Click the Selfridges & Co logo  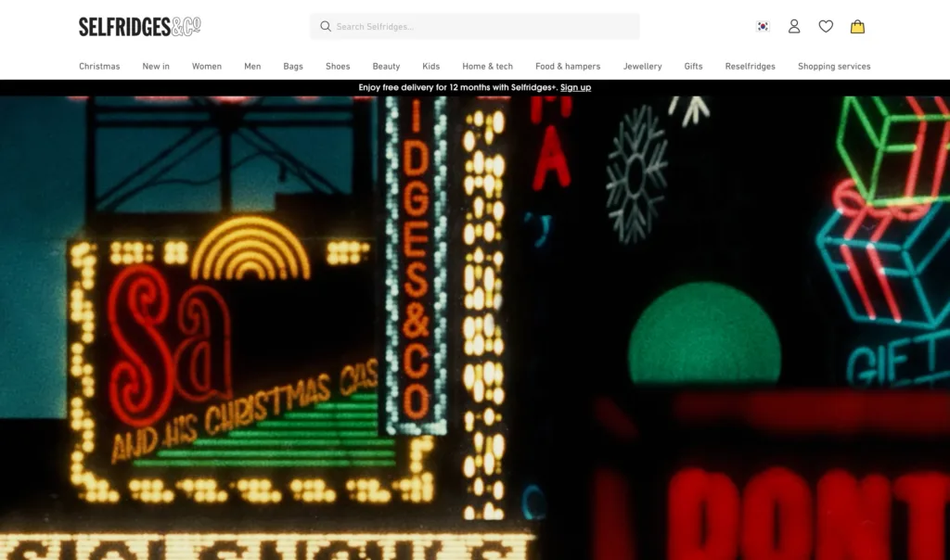pyautogui.click(x=140, y=27)
